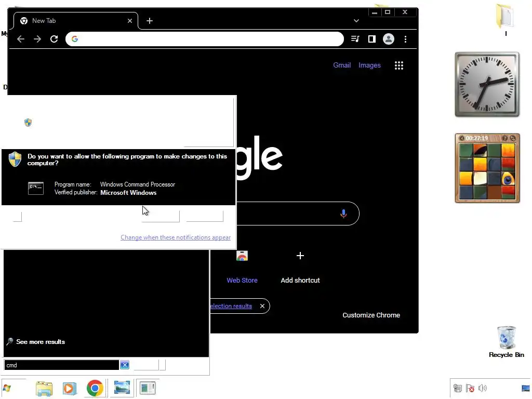
Task: Click the Windows Command Processor icon
Action: [36, 188]
